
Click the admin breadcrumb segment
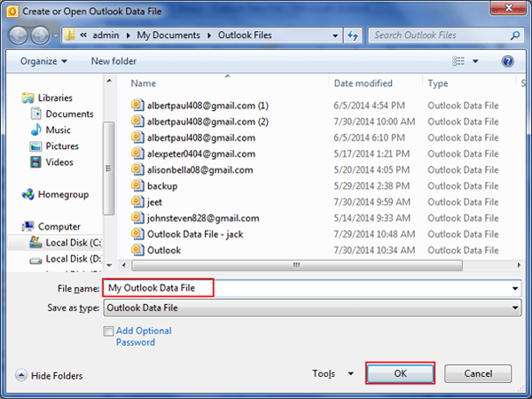click(x=106, y=35)
